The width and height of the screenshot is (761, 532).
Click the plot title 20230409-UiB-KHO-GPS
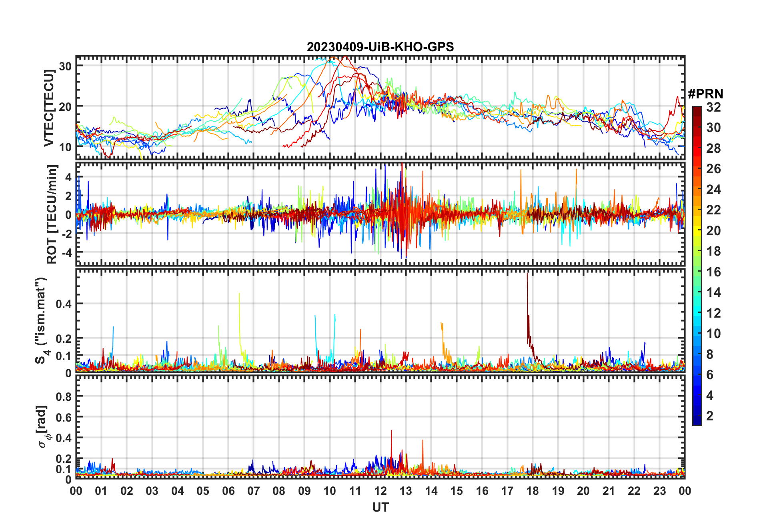380,47
